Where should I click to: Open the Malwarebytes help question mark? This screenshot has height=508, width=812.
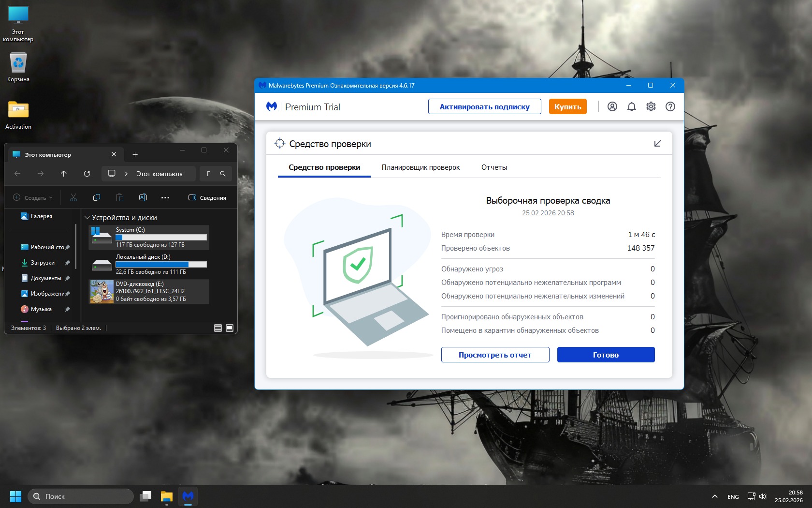pos(670,107)
